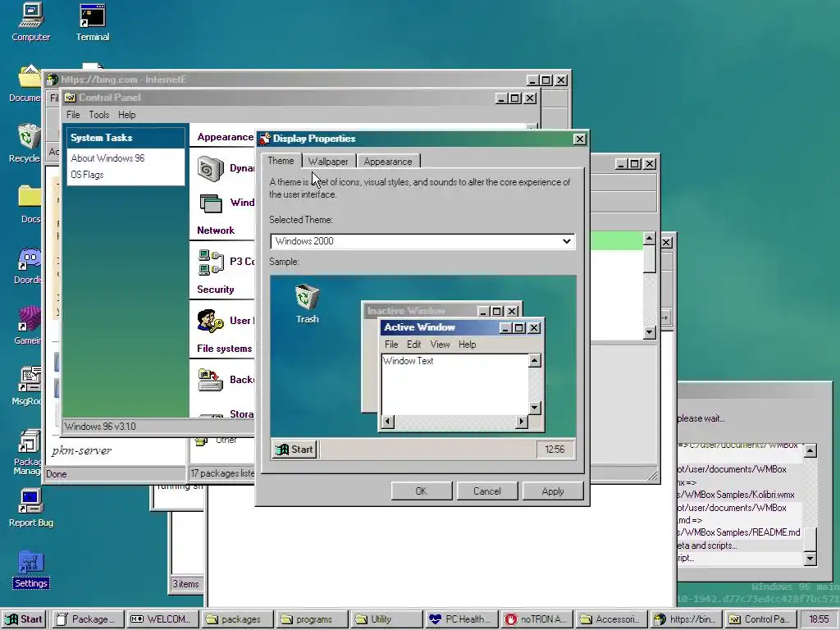Click Cancel in Display Properties

point(487,491)
